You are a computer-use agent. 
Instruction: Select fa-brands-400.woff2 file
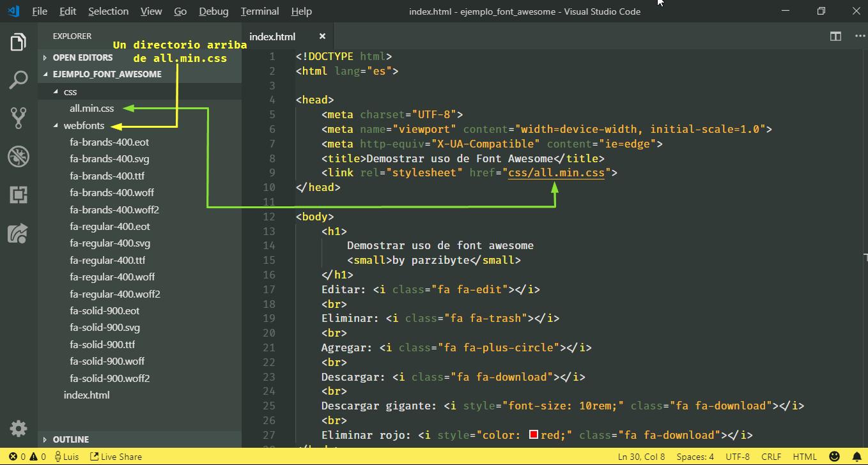(114, 210)
